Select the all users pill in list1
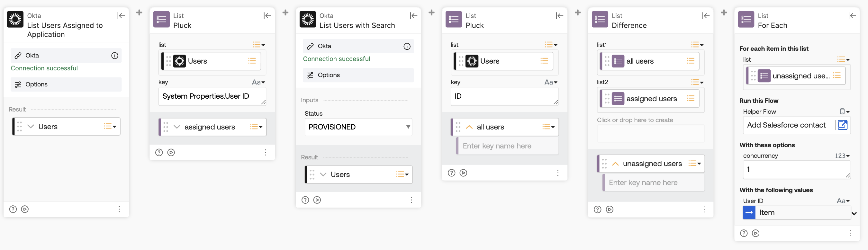The image size is (868, 250). pos(650,61)
